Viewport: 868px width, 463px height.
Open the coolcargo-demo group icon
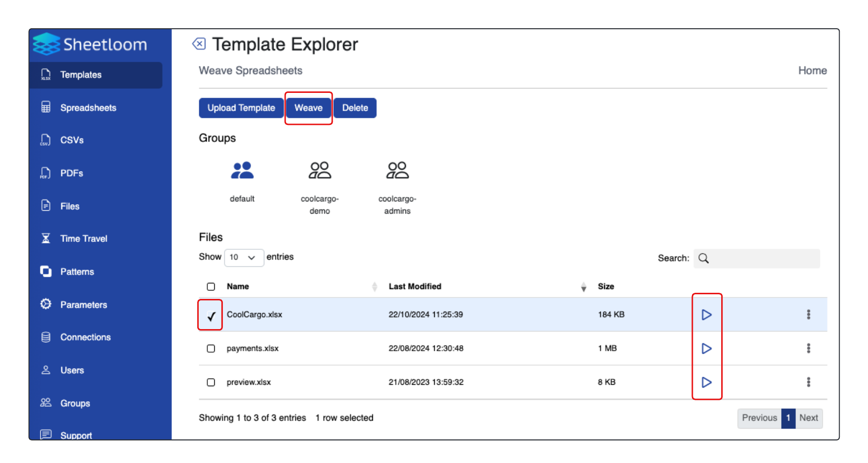pos(320,171)
